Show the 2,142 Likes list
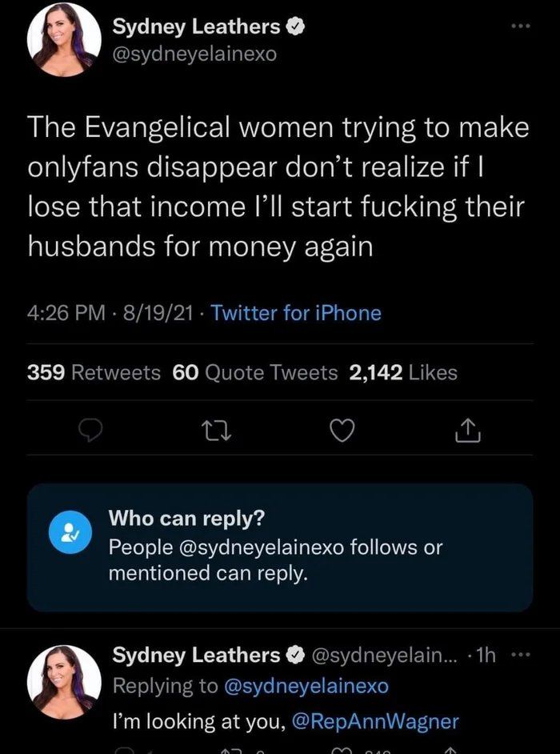The image size is (560, 754). (403, 372)
